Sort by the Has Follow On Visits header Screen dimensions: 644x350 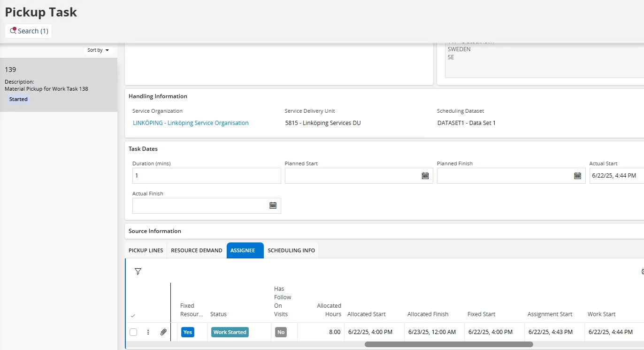tap(283, 302)
